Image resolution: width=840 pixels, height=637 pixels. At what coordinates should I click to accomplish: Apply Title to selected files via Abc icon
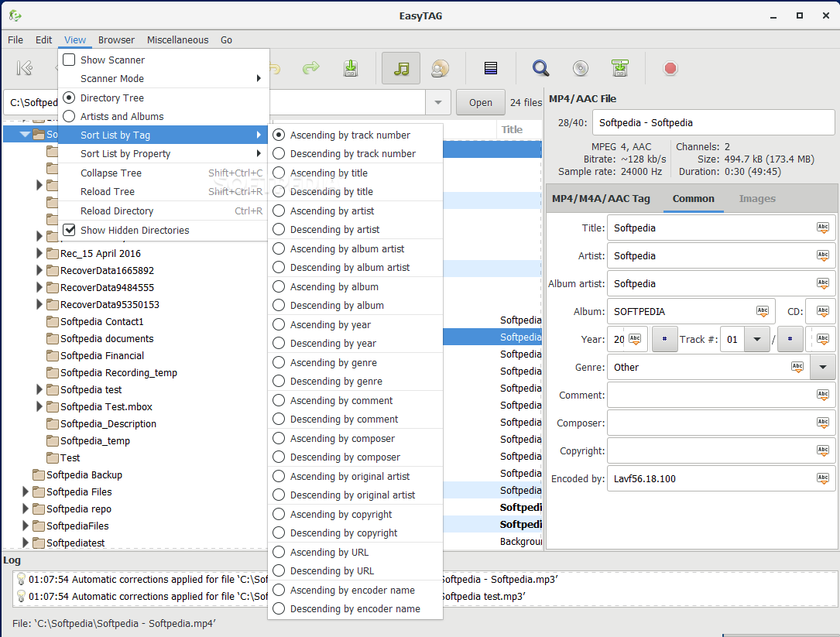click(x=823, y=228)
